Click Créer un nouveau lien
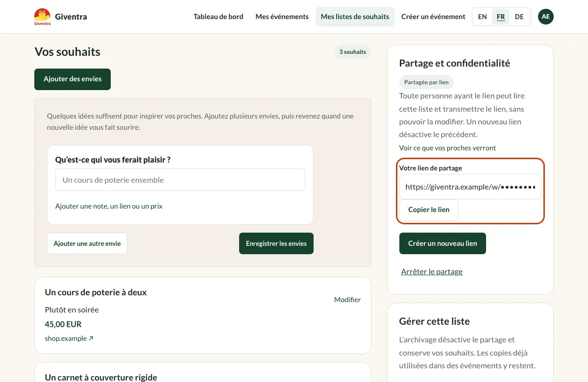Viewport: 588px width, 382px height. [x=442, y=243]
